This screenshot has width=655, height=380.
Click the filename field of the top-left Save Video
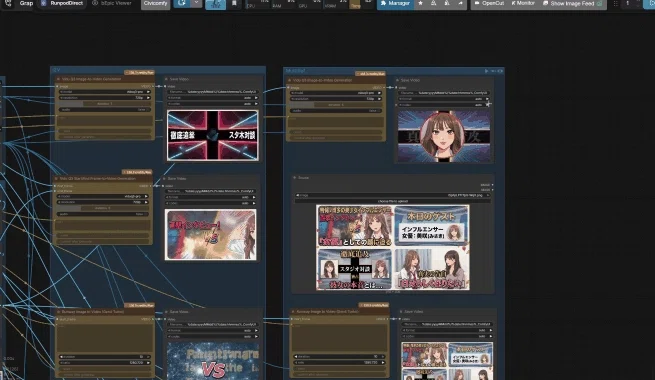coord(213,91)
